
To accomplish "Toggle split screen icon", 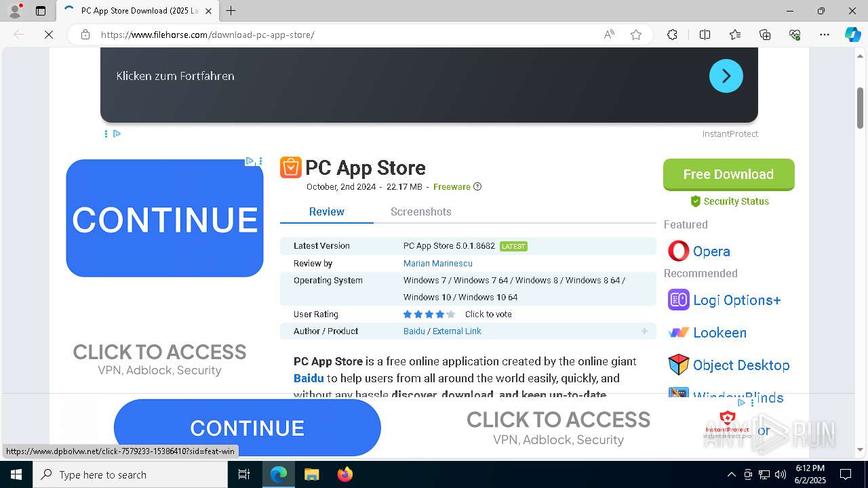I will point(705,35).
